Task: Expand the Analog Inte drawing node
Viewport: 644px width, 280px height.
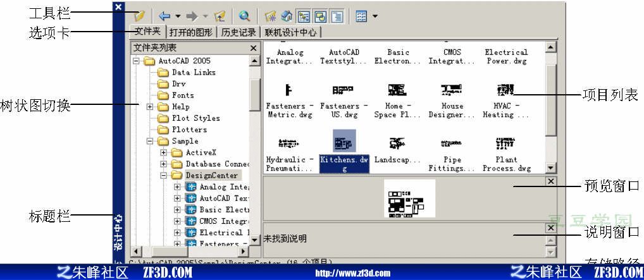Action: 177,187
